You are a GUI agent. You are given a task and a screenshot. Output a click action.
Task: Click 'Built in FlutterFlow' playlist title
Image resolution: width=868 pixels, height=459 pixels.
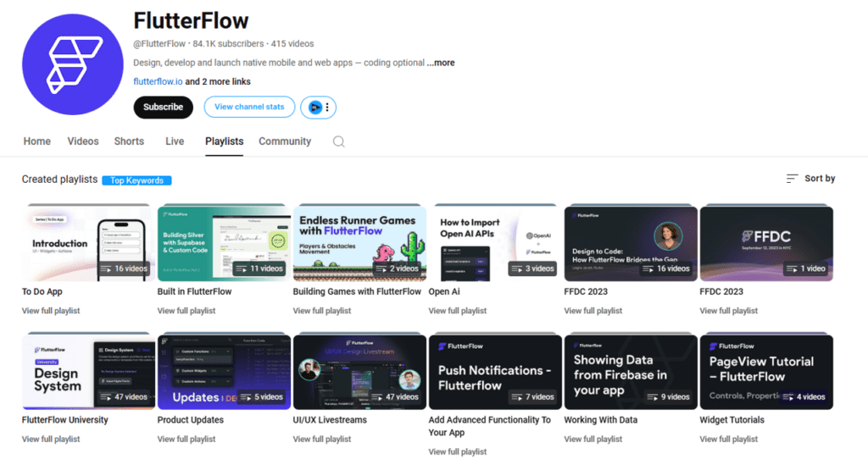tap(194, 291)
